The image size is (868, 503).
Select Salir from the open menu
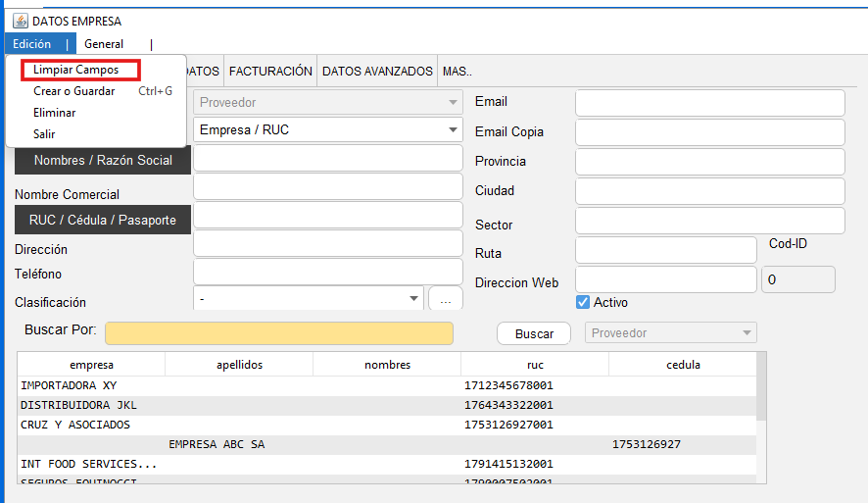pos(44,134)
